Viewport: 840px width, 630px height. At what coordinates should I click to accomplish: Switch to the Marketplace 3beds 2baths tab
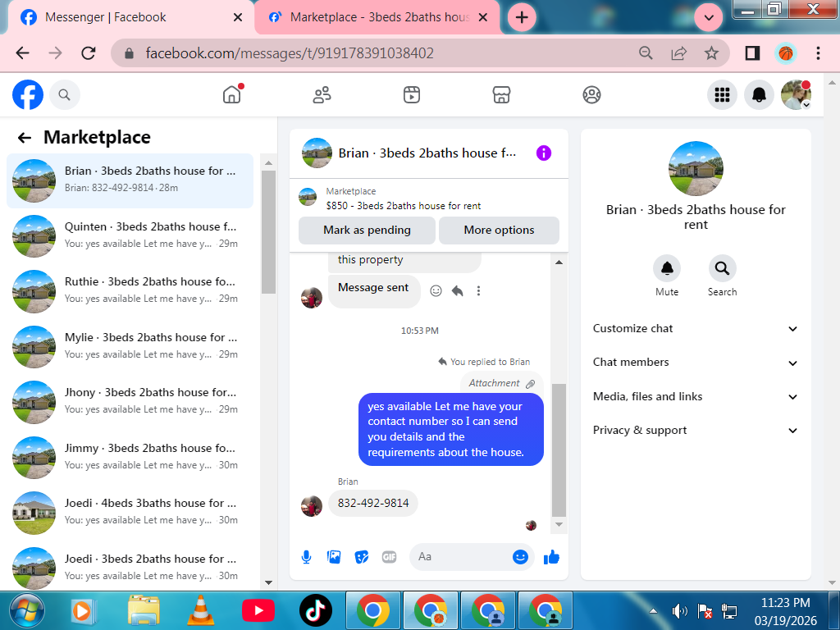tap(375, 18)
